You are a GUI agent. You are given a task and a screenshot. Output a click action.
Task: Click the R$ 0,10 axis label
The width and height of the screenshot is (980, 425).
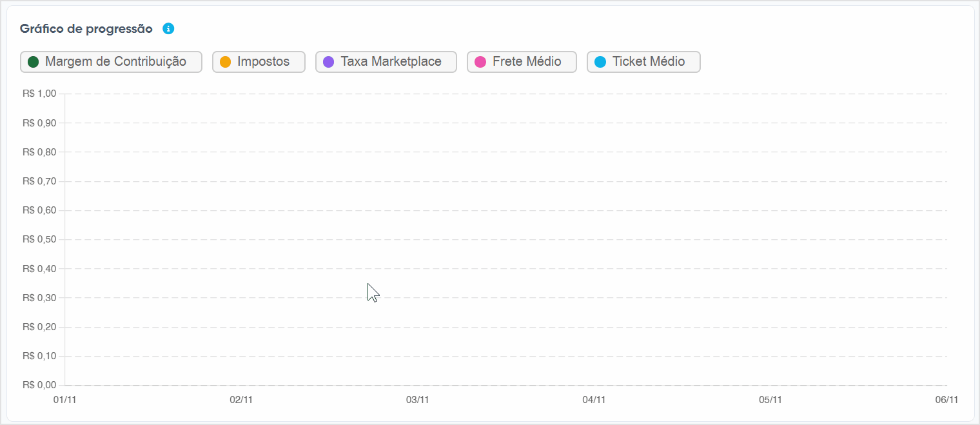(39, 356)
